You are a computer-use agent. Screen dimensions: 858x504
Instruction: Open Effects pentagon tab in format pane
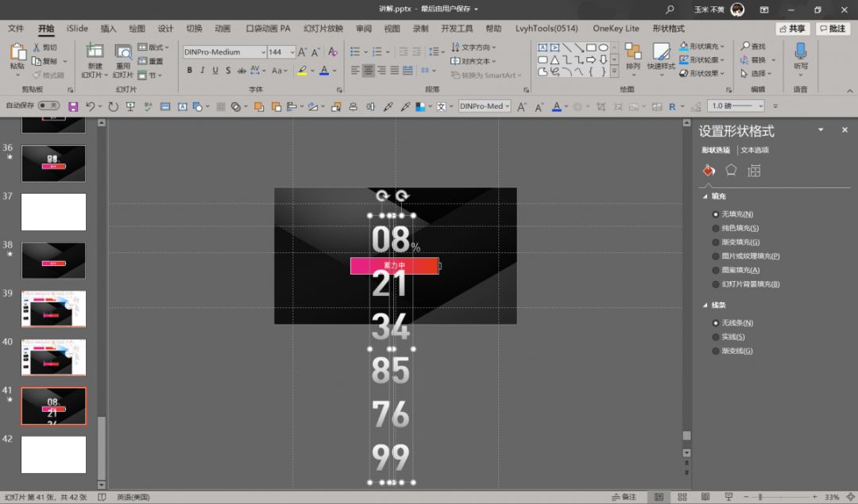(x=731, y=171)
